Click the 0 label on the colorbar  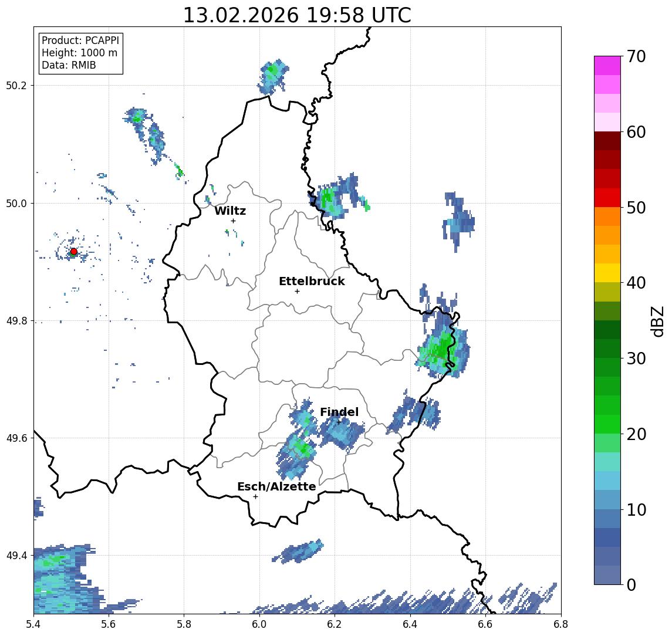(x=631, y=584)
